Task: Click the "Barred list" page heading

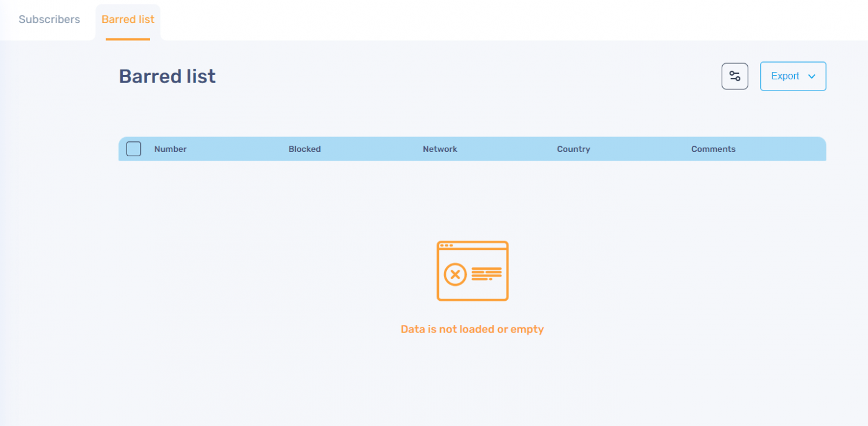Action: point(167,76)
